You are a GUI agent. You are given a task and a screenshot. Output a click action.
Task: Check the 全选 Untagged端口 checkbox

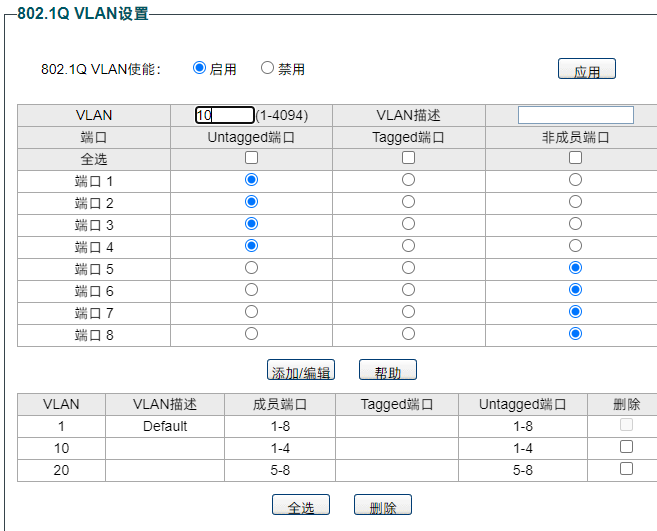(251, 158)
